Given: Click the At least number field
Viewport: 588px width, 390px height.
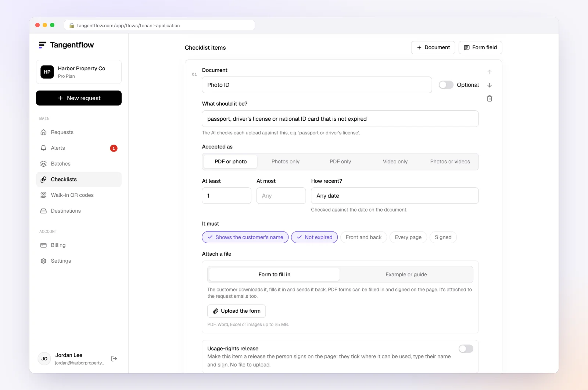Looking at the screenshot, I should [x=226, y=196].
